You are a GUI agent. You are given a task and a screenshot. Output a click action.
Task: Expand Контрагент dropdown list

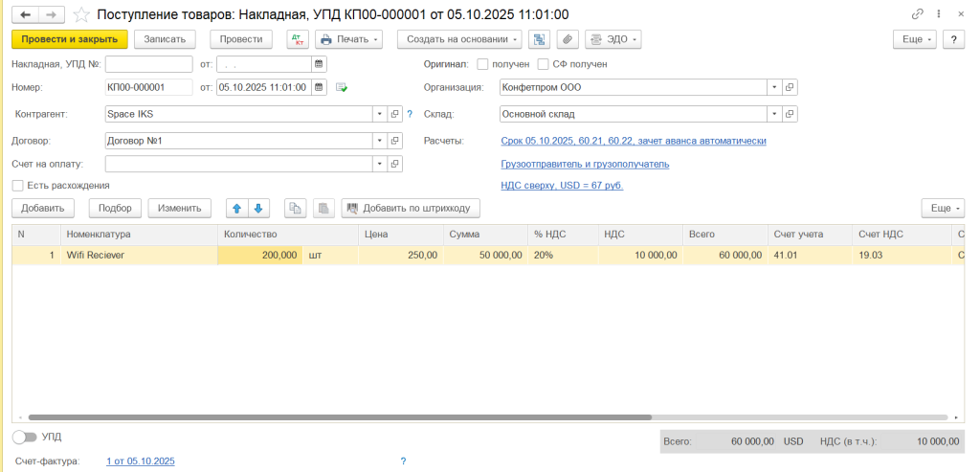pyautogui.click(x=380, y=114)
